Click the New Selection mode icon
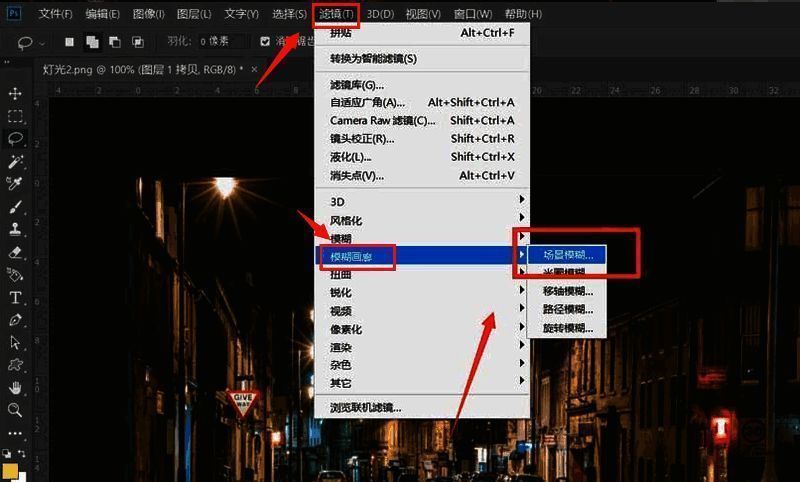The height and width of the screenshot is (482, 800). pos(69,42)
